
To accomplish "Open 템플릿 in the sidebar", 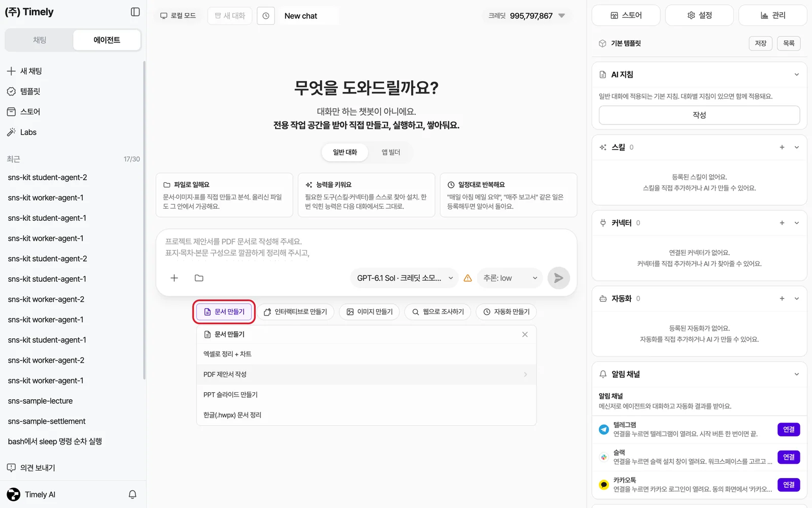I will tap(23, 91).
